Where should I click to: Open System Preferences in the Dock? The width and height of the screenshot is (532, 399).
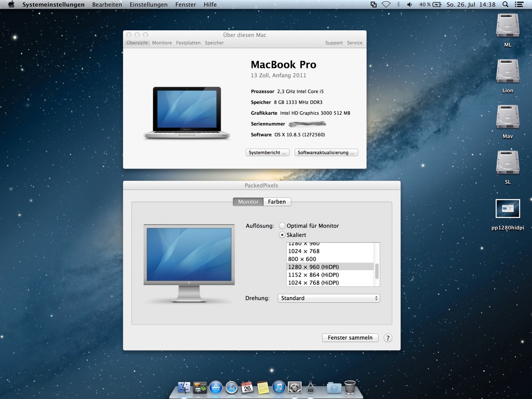click(294, 388)
